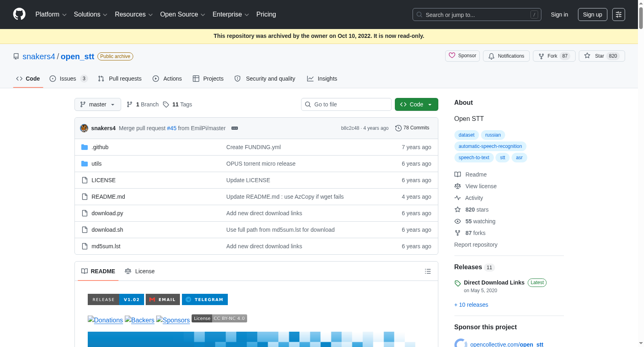Click the Email badge in README
644x347 pixels.
click(x=163, y=299)
